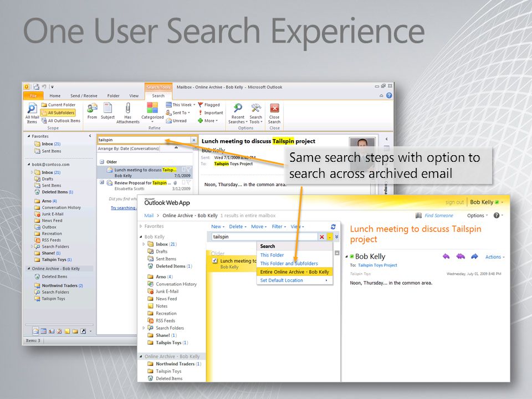532x399 pixels.
Task: Select Current Folder scope in Outlook ribbon
Action: 58,105
